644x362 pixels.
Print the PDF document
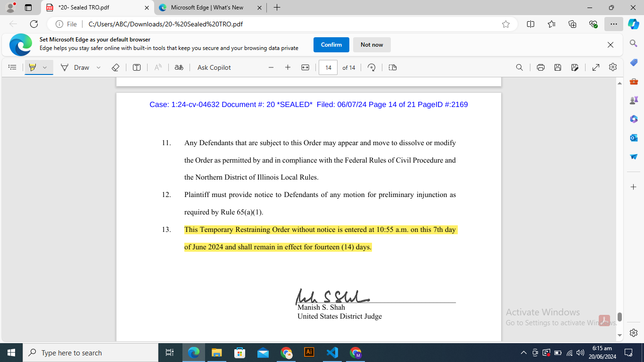point(541,67)
